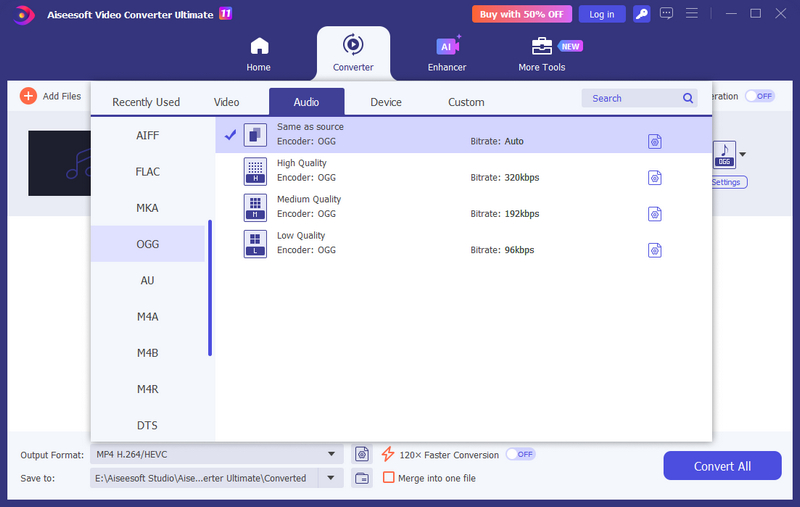
Task: Choose AU in format list
Action: pyautogui.click(x=147, y=280)
